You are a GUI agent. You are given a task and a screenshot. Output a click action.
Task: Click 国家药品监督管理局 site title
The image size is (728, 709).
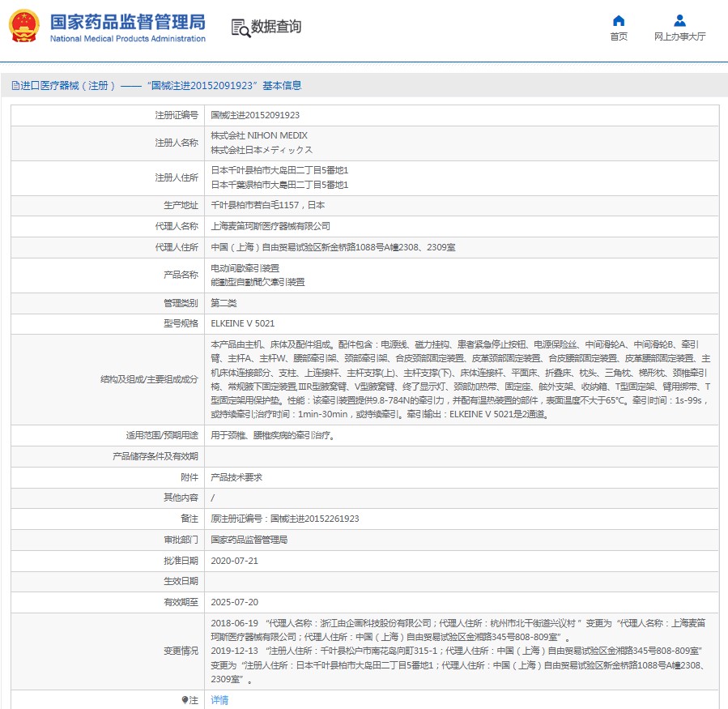click(128, 22)
